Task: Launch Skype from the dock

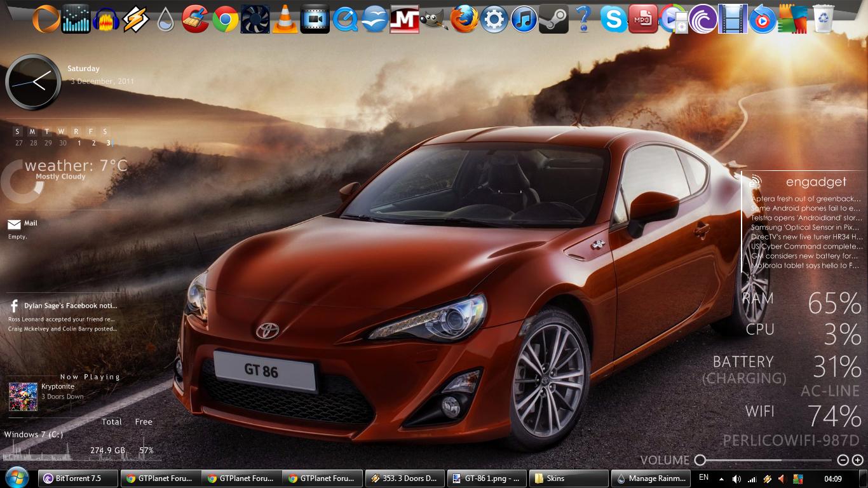Action: [x=614, y=20]
